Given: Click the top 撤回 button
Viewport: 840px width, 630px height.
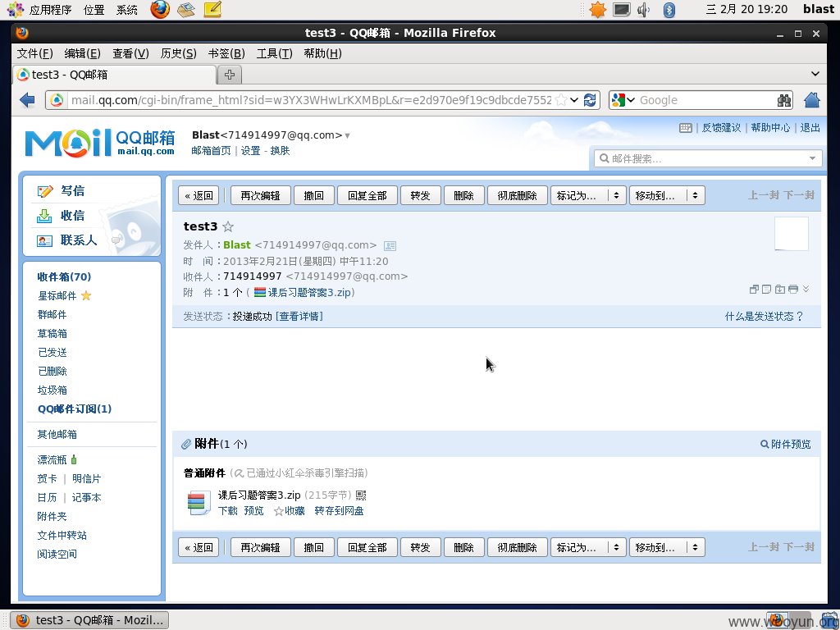Looking at the screenshot, I should (314, 195).
